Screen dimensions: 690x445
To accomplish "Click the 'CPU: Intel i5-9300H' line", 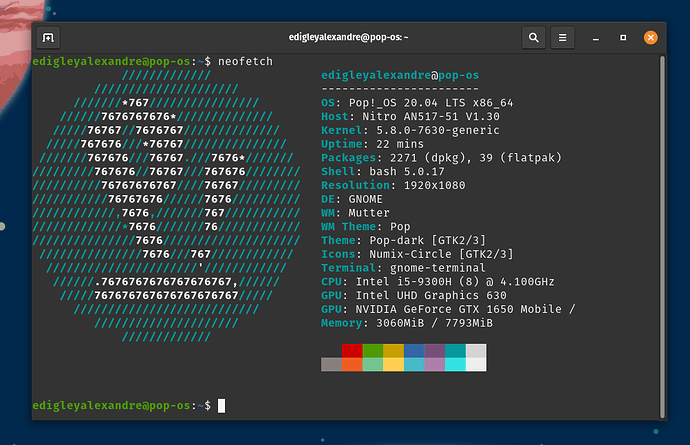I will pyautogui.click(x=438, y=282).
